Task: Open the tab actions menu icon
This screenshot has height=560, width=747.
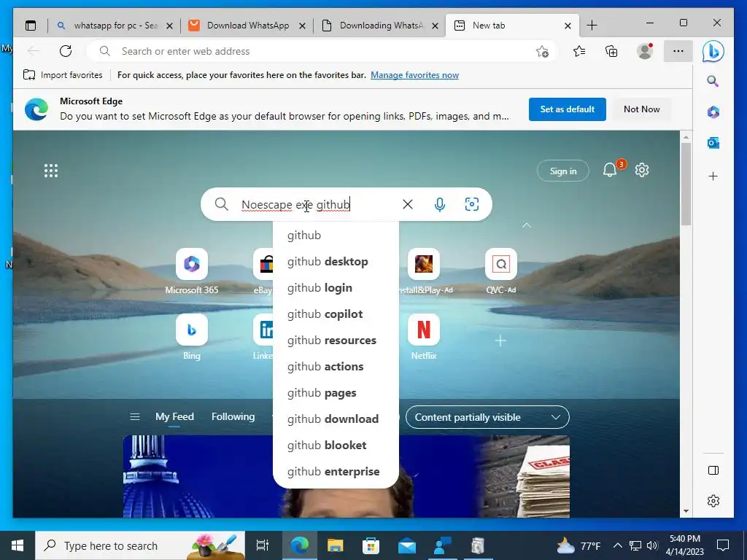Action: coord(31,26)
